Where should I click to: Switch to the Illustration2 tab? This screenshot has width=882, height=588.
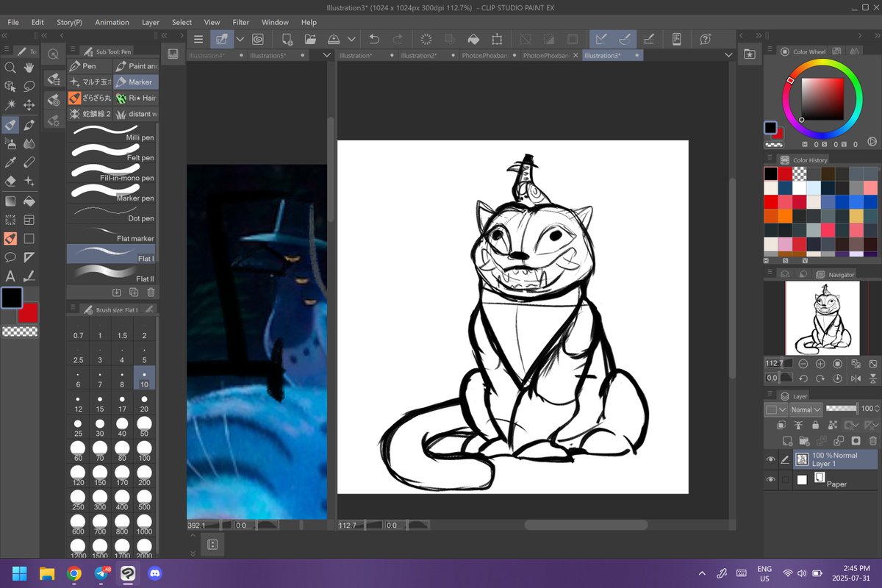pyautogui.click(x=417, y=54)
